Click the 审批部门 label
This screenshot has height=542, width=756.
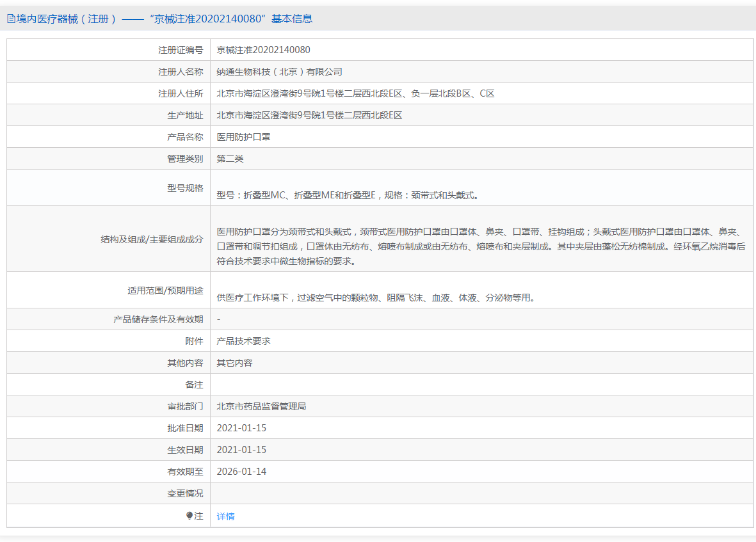(x=185, y=406)
